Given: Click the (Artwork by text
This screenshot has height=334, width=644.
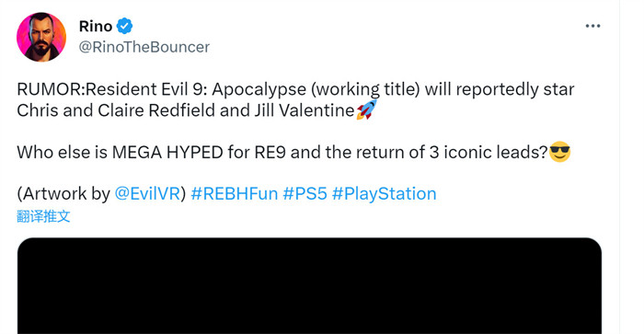Looking at the screenshot, I should pyautogui.click(x=63, y=193).
